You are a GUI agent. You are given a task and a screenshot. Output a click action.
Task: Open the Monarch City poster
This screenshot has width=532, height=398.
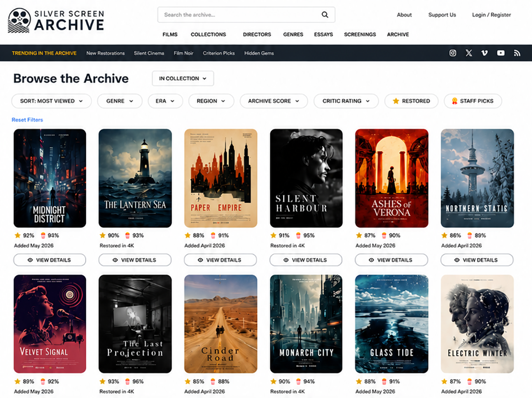tap(306, 324)
